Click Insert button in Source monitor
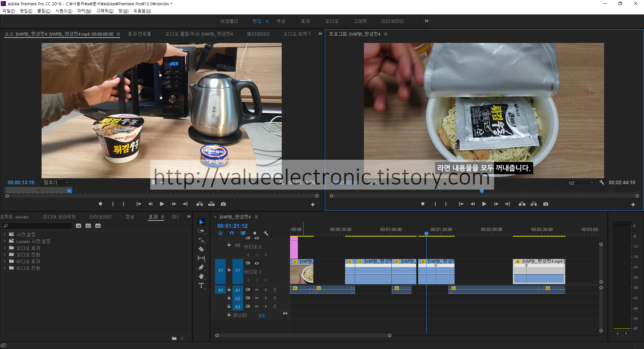This screenshot has width=644, height=349. coord(200,204)
